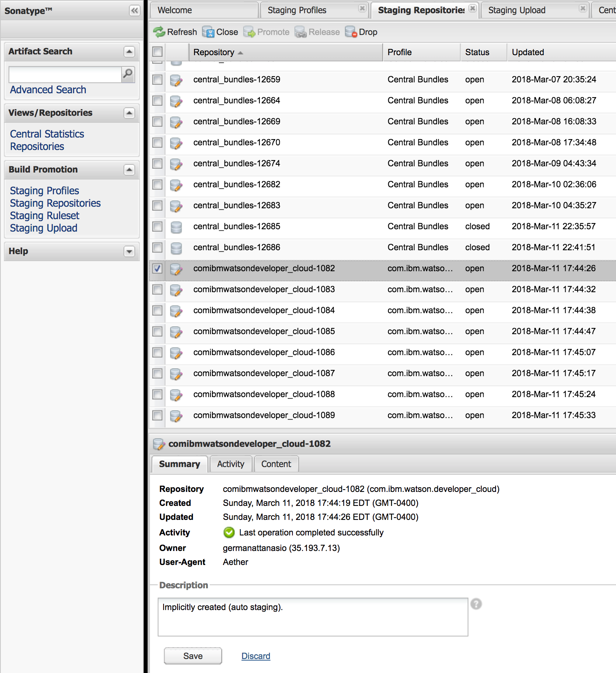Open Staging Upload in sidebar
The width and height of the screenshot is (616, 673).
click(44, 228)
